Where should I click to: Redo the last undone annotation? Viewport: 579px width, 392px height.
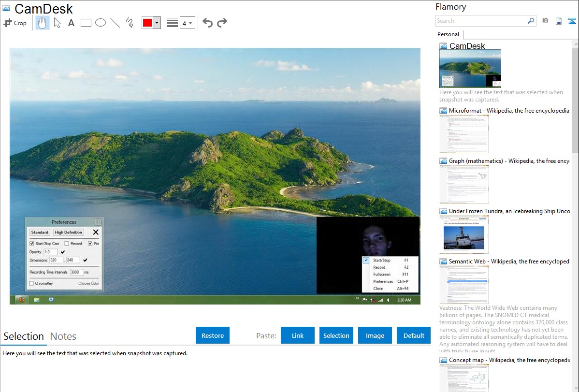[222, 23]
